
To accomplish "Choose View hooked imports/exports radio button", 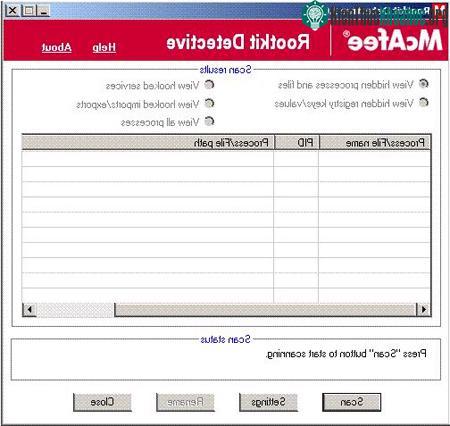I will coord(209,103).
